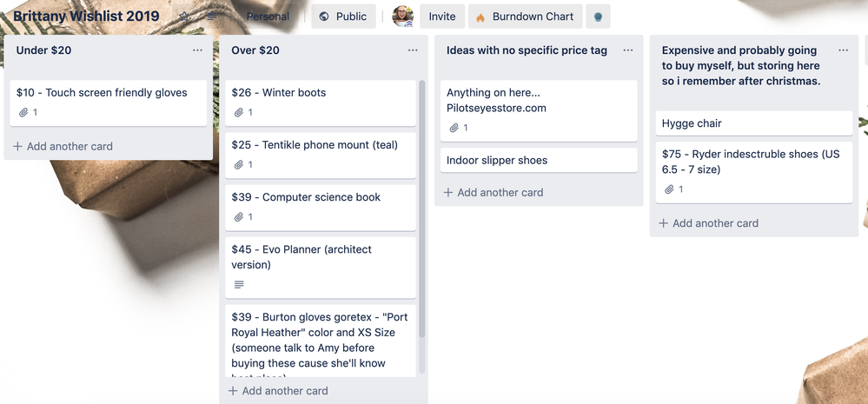Edit the Over $20 list title
868x404 pixels.
pyautogui.click(x=255, y=50)
